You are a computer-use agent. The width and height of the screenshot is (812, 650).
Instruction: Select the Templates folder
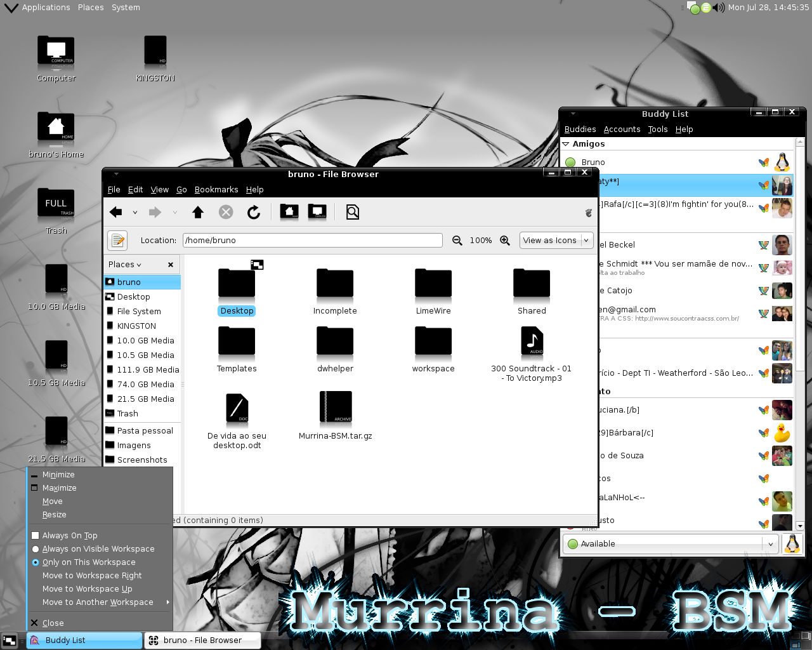[x=237, y=349]
